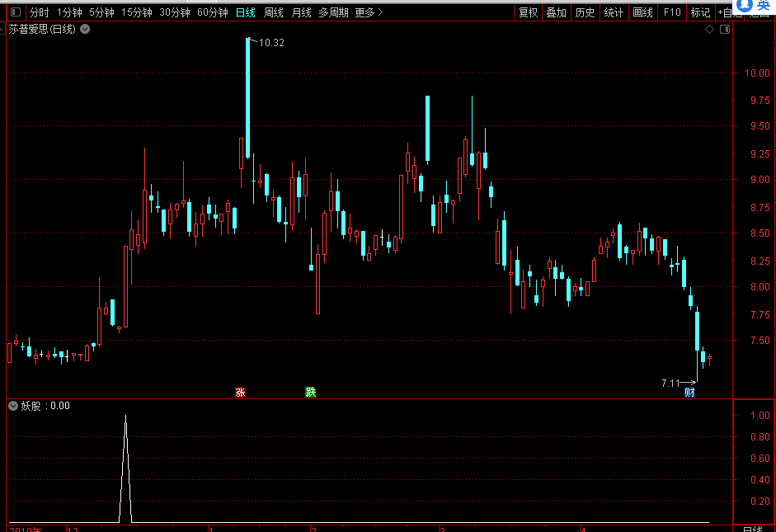Image resolution: width=776 pixels, height=532 pixels.
Task: Click the 1.00 label on indicator axis
Action: pos(760,416)
